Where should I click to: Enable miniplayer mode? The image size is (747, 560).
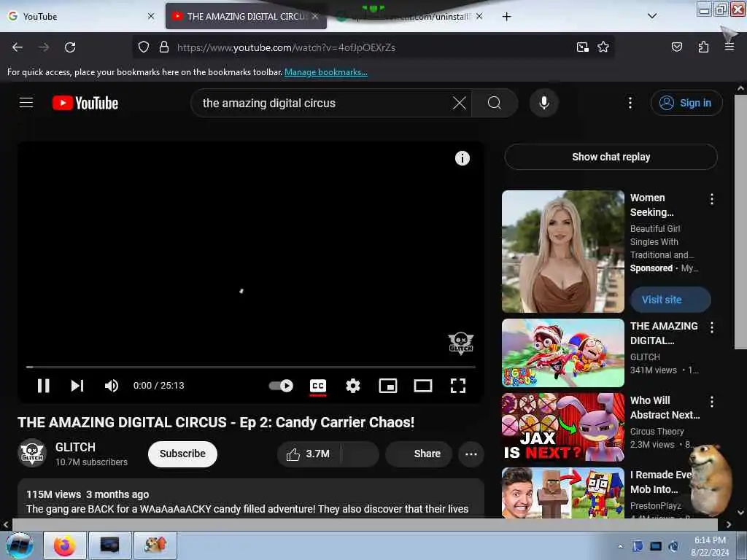click(388, 386)
